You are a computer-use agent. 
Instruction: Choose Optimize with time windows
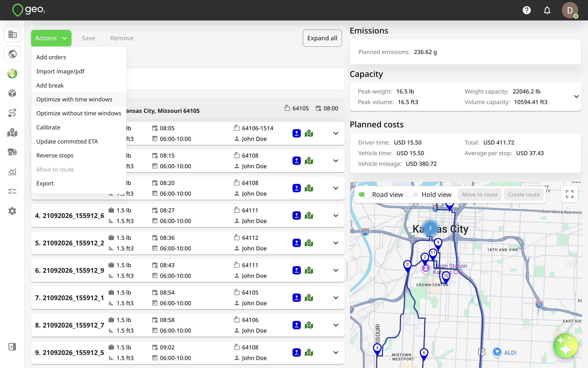click(x=79, y=99)
